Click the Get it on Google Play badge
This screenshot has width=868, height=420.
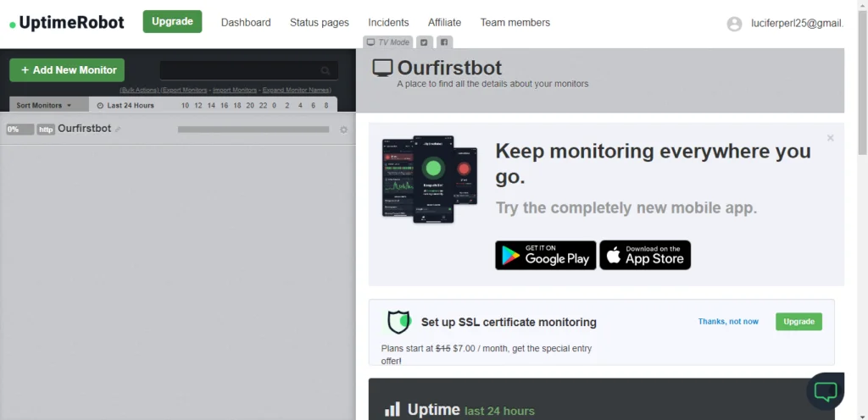(x=545, y=256)
